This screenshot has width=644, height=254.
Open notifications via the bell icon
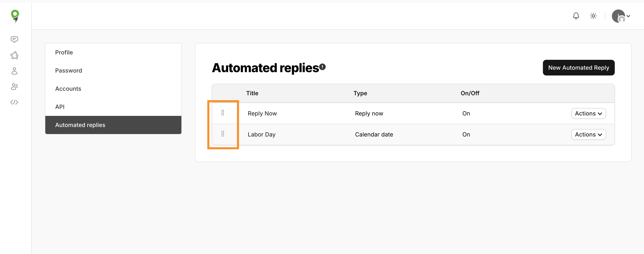click(576, 16)
